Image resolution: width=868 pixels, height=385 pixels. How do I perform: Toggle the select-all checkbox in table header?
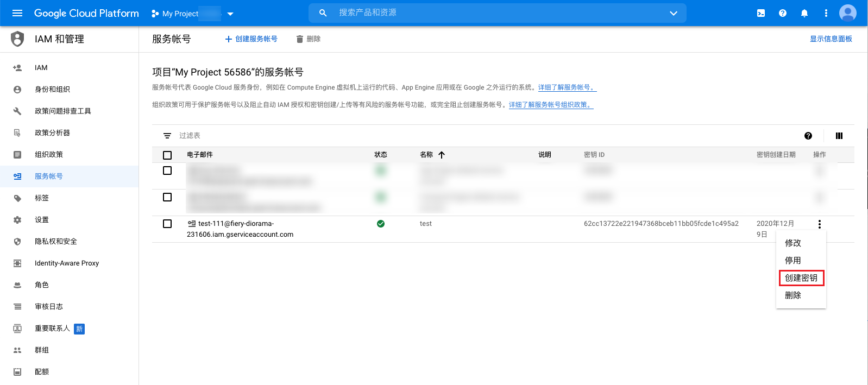167,155
